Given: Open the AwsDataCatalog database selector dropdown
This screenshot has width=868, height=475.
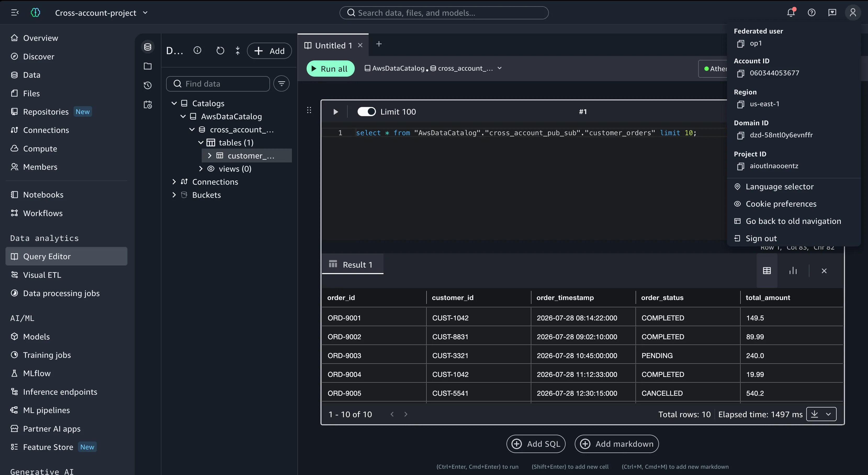Looking at the screenshot, I should pos(433,68).
